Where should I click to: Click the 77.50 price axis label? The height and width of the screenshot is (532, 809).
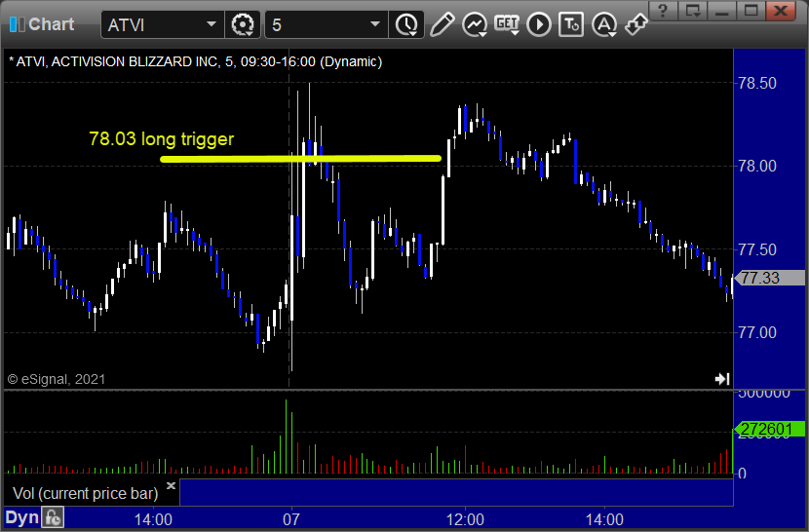point(757,249)
